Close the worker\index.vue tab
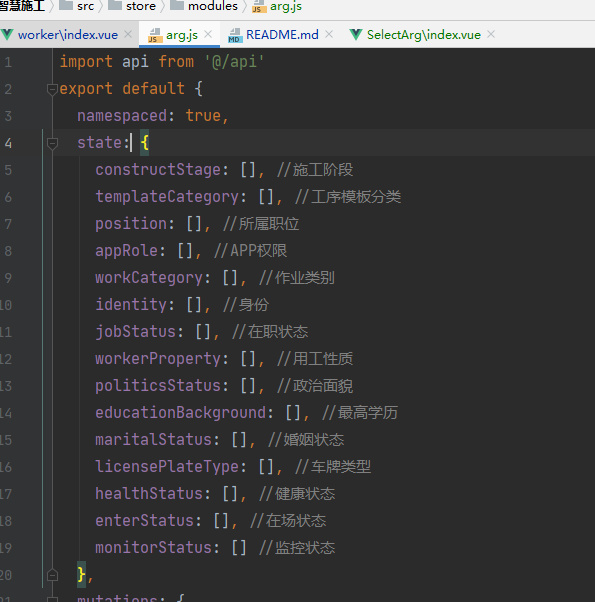Viewport: 595px width, 602px height. [x=128, y=35]
